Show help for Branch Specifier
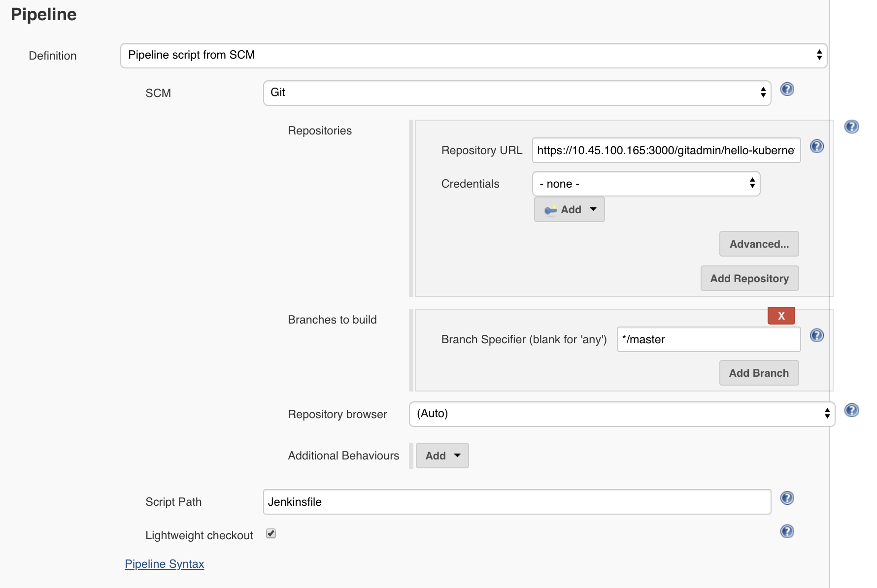877x588 pixels. click(817, 335)
